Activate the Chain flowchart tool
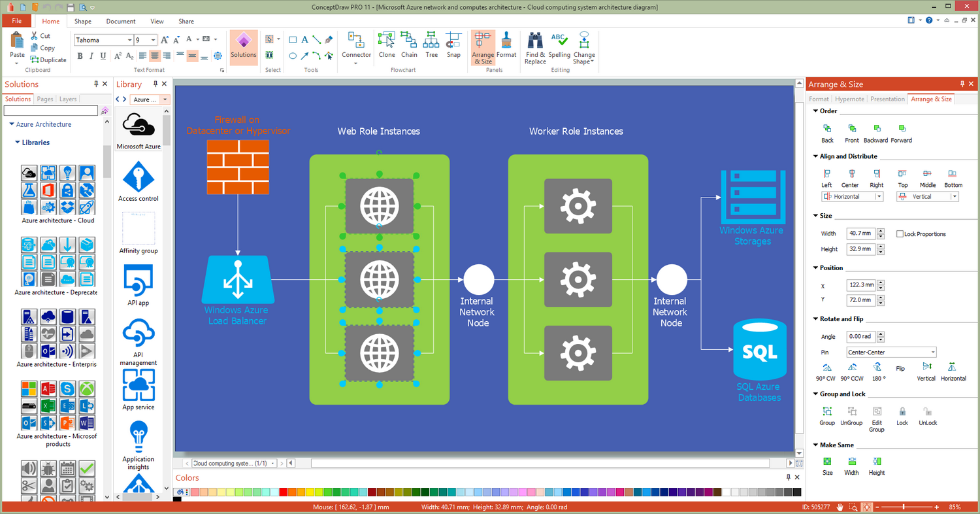 coord(409,46)
